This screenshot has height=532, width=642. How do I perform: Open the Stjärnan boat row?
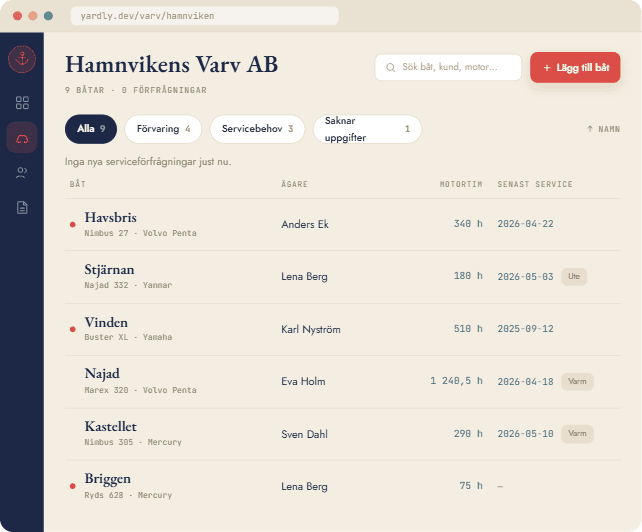click(x=343, y=277)
